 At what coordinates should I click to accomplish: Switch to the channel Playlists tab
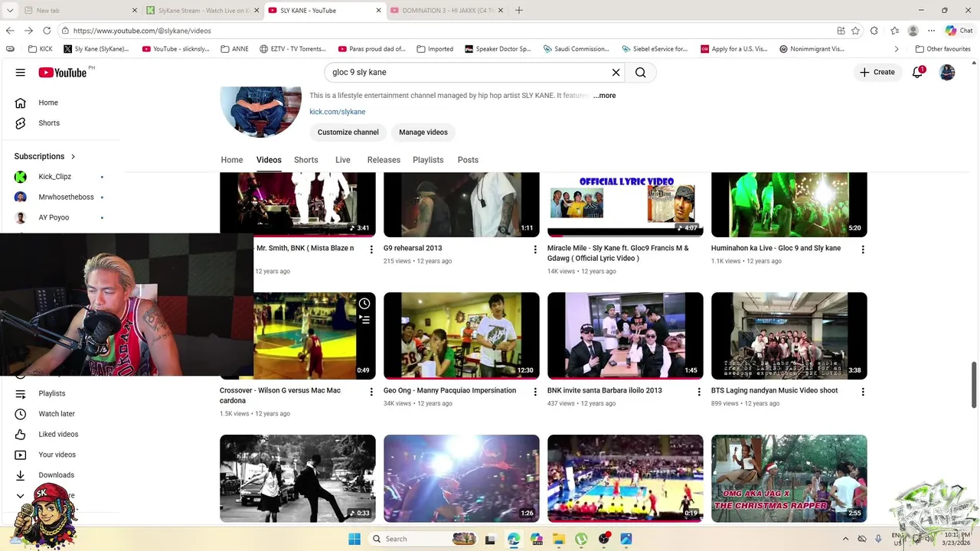(x=428, y=160)
